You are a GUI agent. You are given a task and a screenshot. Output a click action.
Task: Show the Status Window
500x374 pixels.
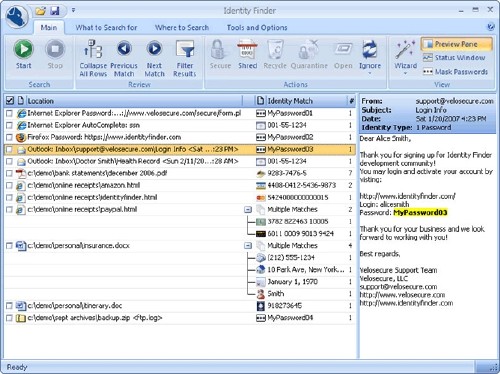[454, 58]
